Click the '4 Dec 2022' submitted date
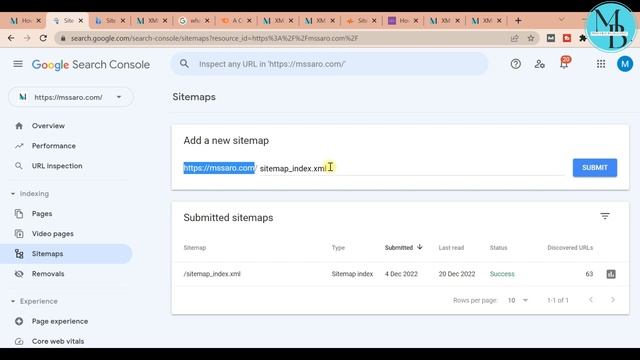 [x=401, y=274]
